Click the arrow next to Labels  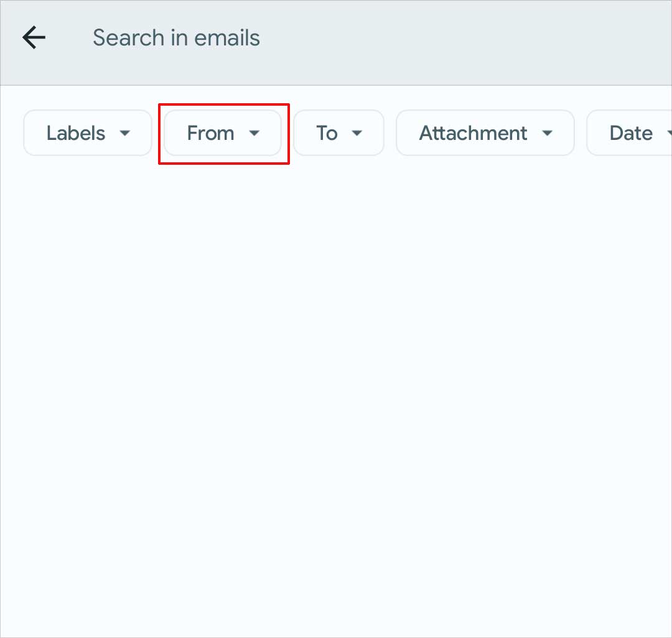coord(124,133)
